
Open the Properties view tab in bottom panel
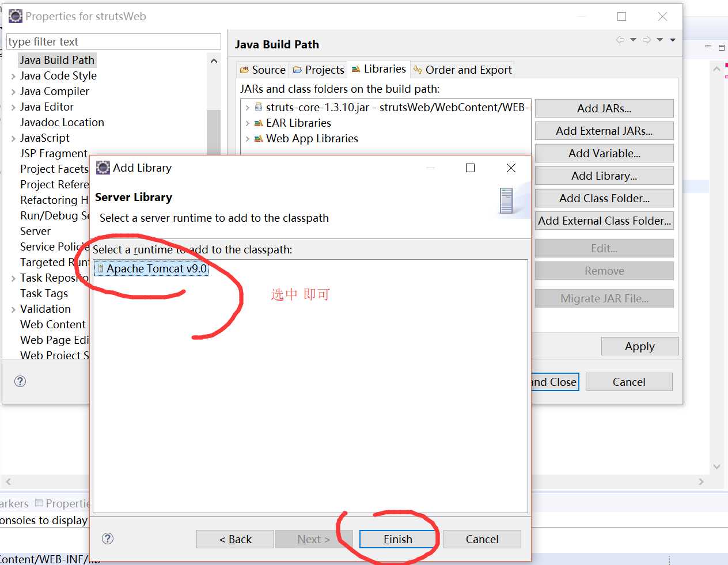pyautogui.click(x=62, y=503)
